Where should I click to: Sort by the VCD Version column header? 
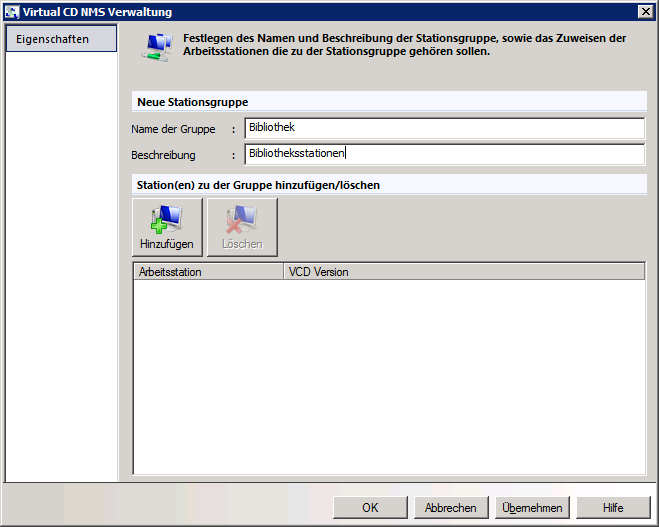(464, 272)
